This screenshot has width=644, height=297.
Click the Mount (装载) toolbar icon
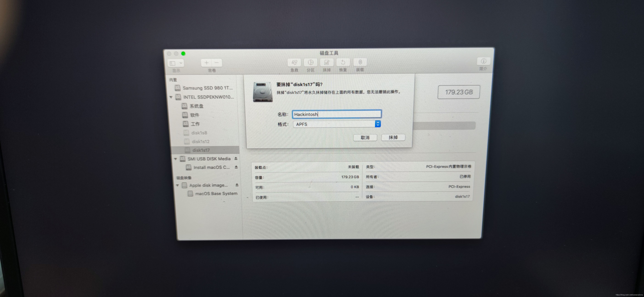[x=360, y=62]
